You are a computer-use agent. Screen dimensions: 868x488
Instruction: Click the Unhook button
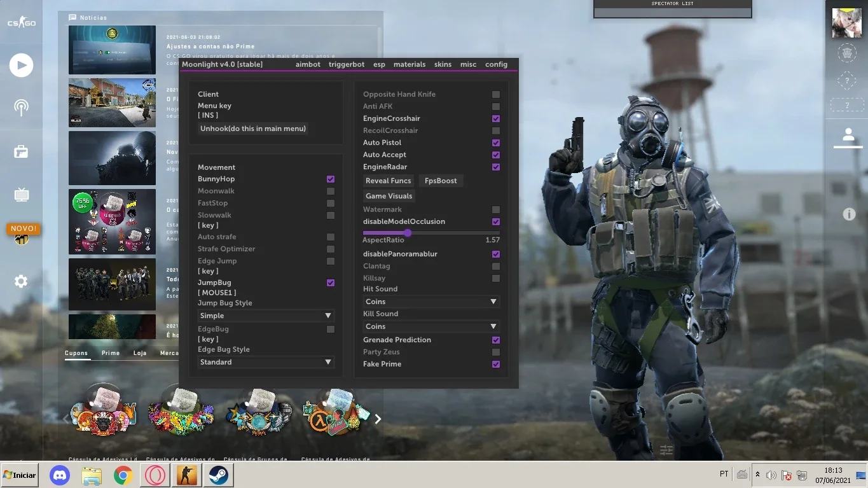coord(253,129)
